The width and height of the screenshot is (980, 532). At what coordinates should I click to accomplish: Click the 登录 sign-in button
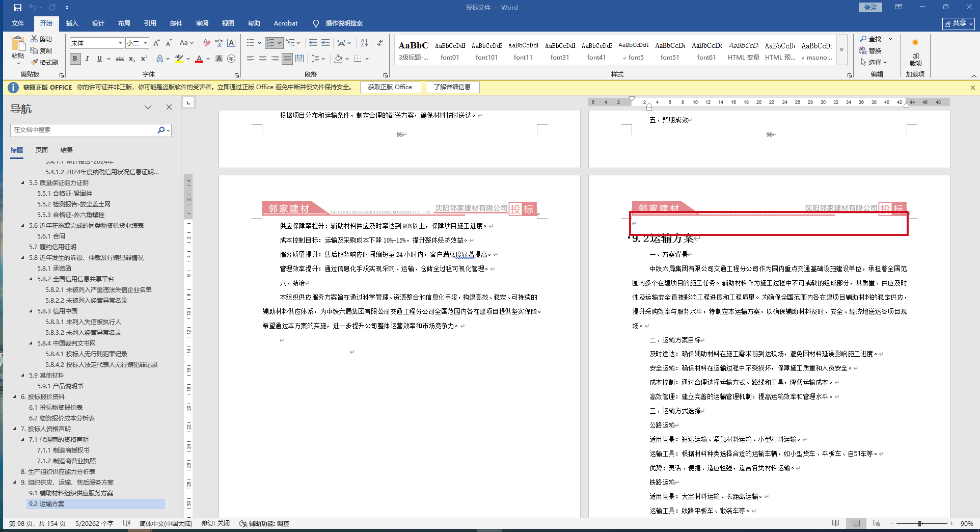coord(870,8)
